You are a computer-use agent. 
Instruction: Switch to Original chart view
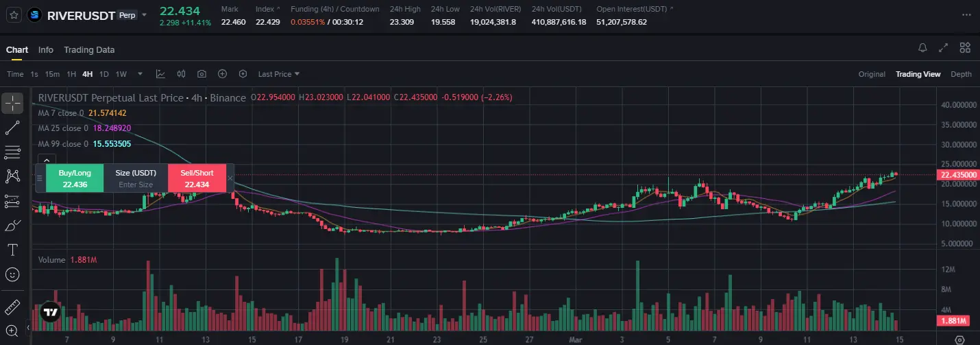[x=872, y=74]
